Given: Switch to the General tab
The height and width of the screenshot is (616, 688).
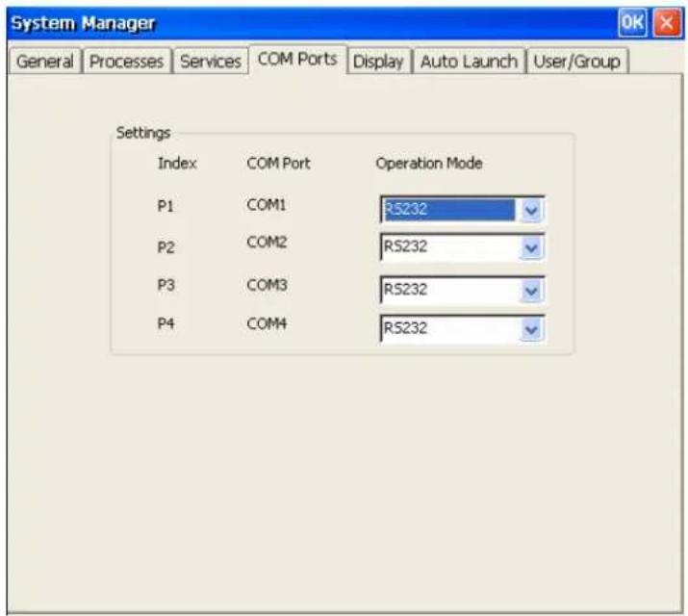Looking at the screenshot, I should pos(45,61).
